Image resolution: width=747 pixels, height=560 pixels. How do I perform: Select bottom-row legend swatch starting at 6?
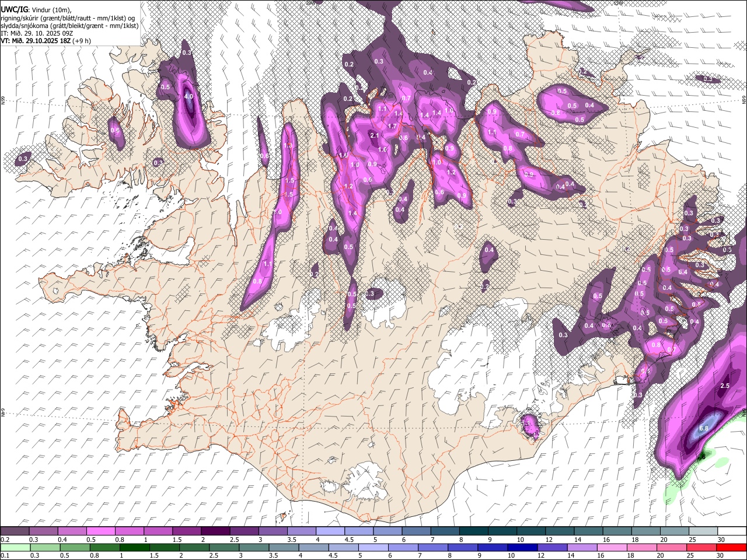[403, 548]
